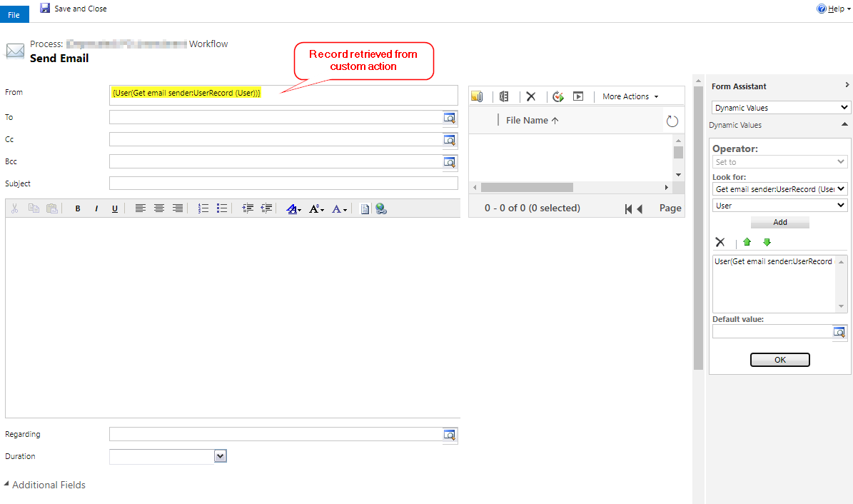
Task: Click the insert hyperlink globe icon
Action: [381, 208]
